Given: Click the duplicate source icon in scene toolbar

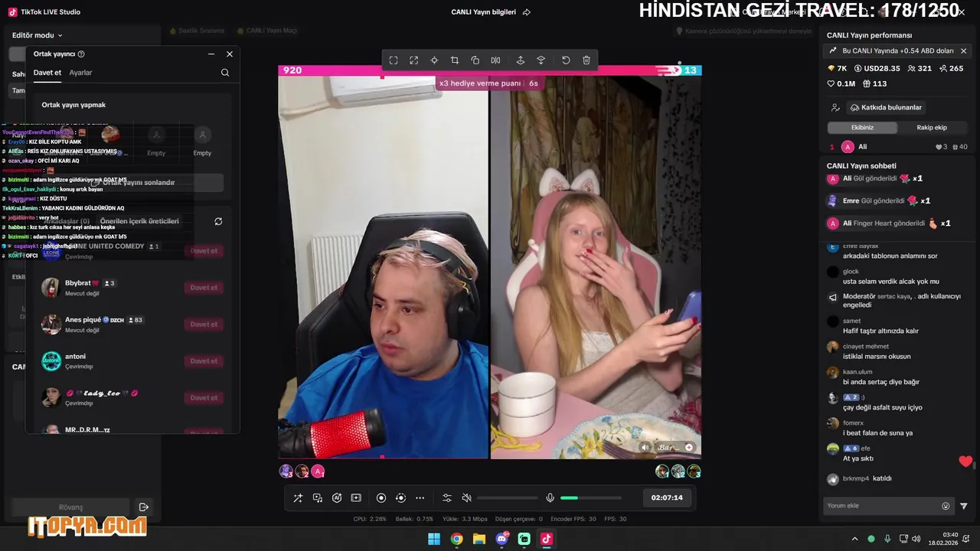Looking at the screenshot, I should click(x=475, y=60).
